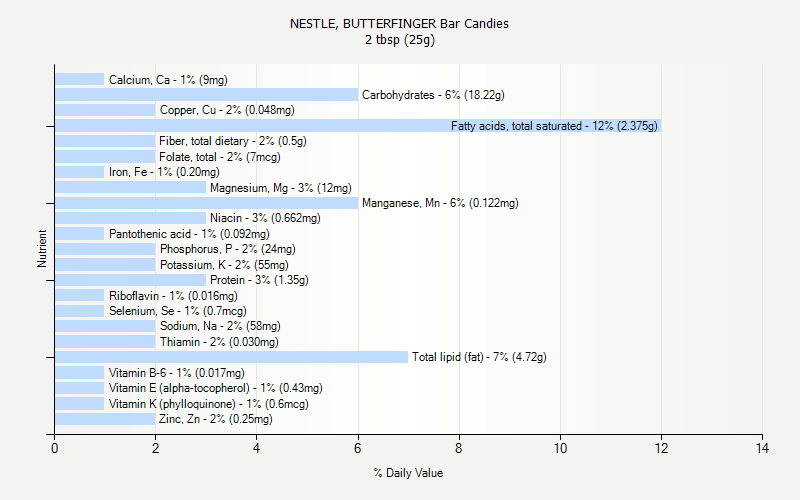Click the Zinc, Zn 2% label
The image size is (800, 500).
click(216, 419)
